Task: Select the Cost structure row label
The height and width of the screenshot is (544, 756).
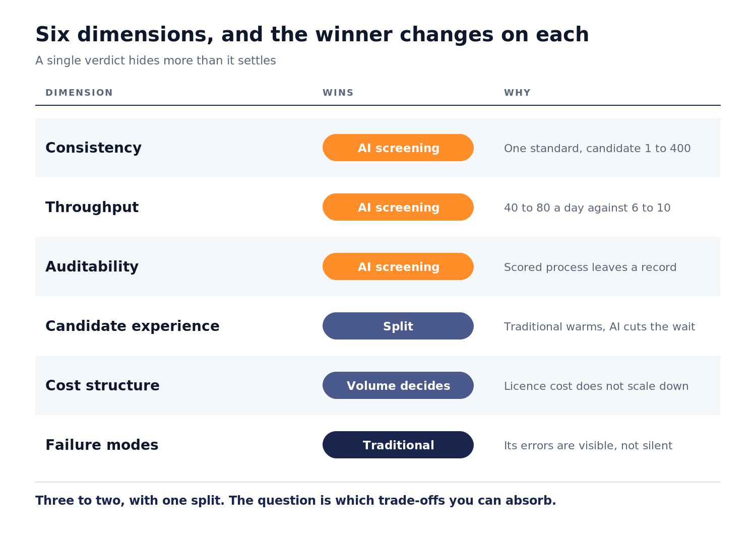Action: point(102,385)
